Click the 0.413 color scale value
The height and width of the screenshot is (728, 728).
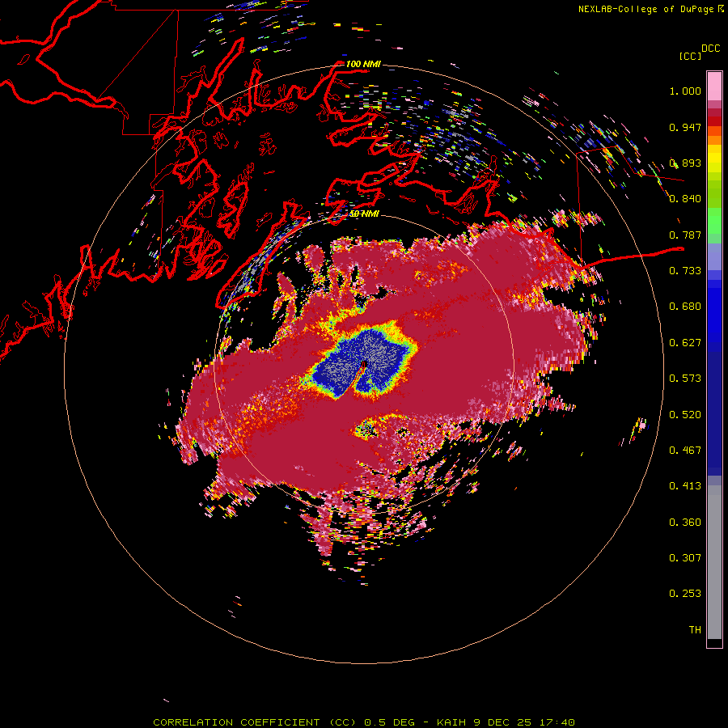point(685,486)
